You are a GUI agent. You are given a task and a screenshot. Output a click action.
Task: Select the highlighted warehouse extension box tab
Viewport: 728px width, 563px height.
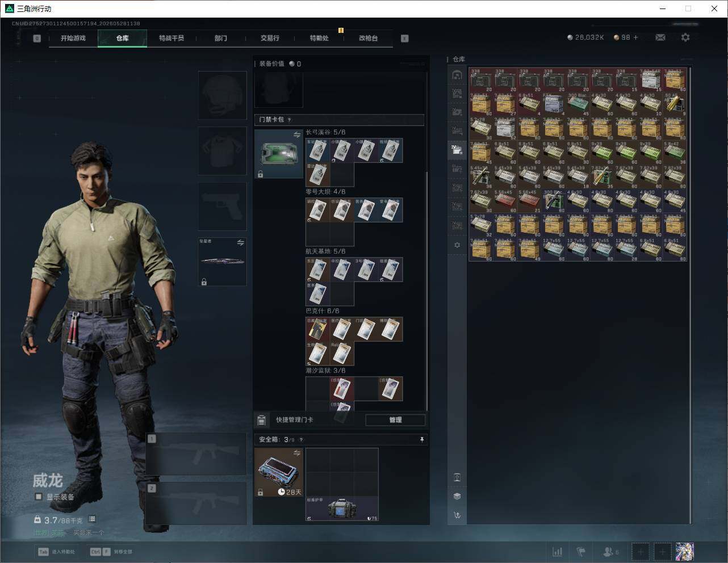457,150
